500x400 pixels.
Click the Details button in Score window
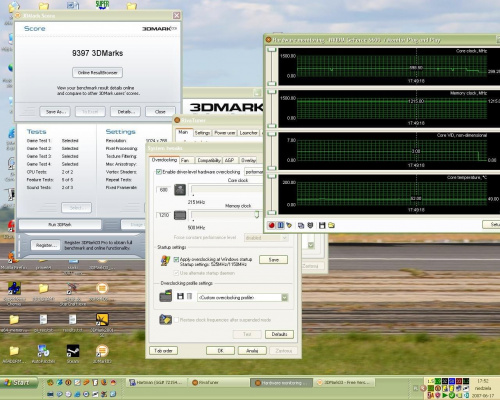pyautogui.click(x=125, y=112)
